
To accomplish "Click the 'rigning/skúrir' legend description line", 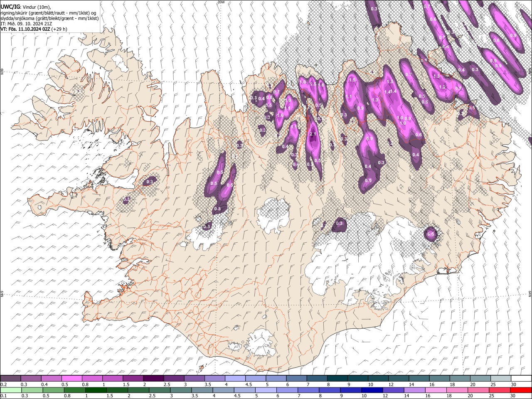I will 49,13.
